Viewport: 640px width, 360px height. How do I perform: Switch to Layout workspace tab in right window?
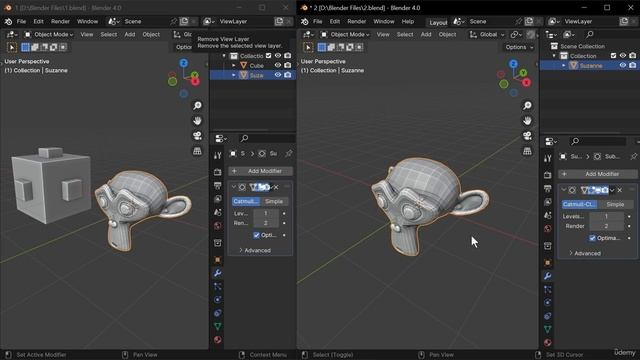pyautogui.click(x=438, y=22)
